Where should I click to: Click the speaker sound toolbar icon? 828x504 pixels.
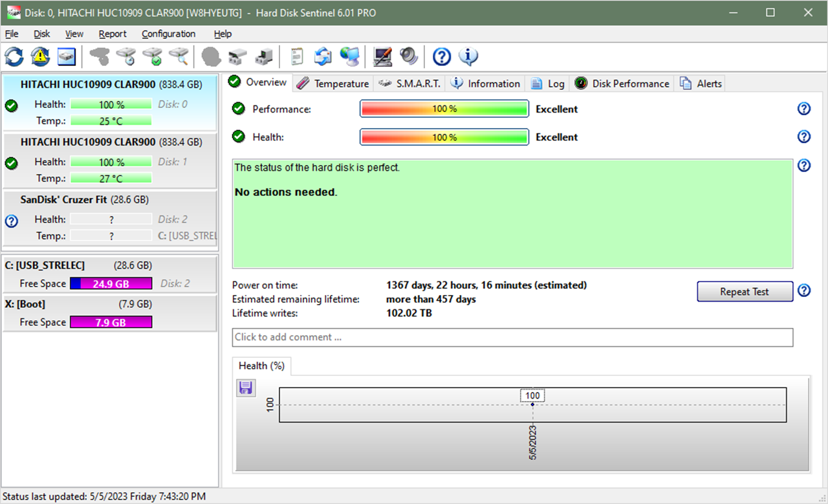click(409, 57)
